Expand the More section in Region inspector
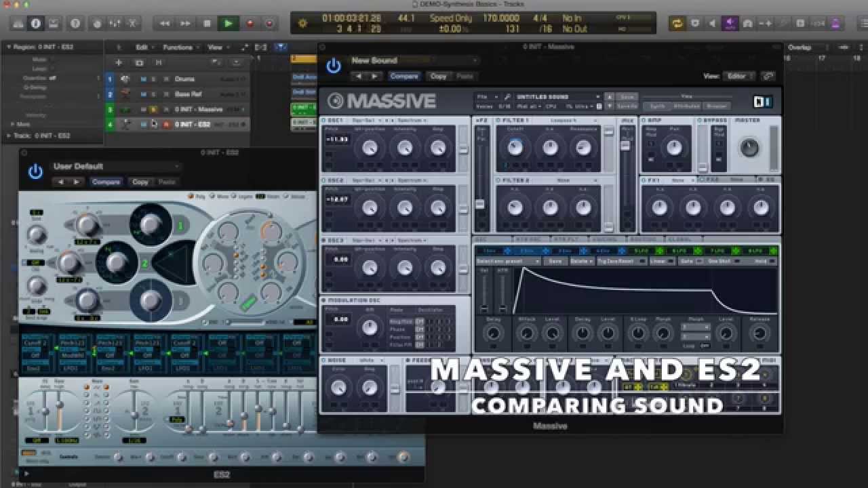The width and height of the screenshot is (868, 488). (x=12, y=125)
